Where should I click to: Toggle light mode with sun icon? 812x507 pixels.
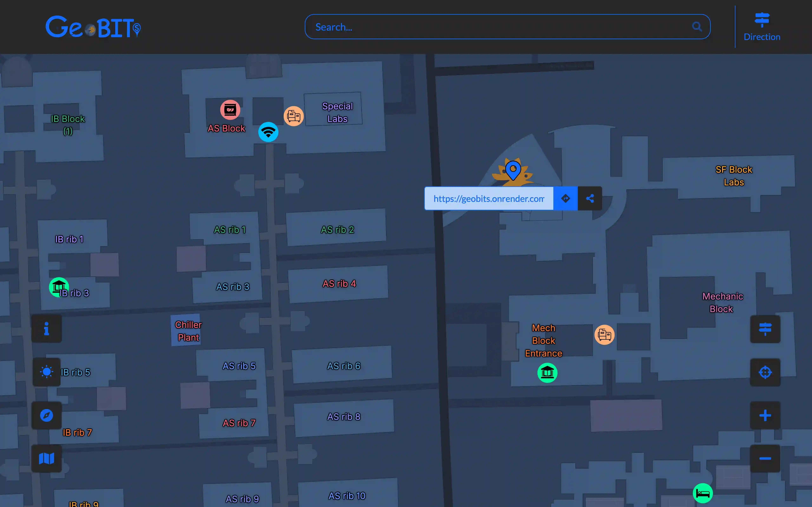47,372
